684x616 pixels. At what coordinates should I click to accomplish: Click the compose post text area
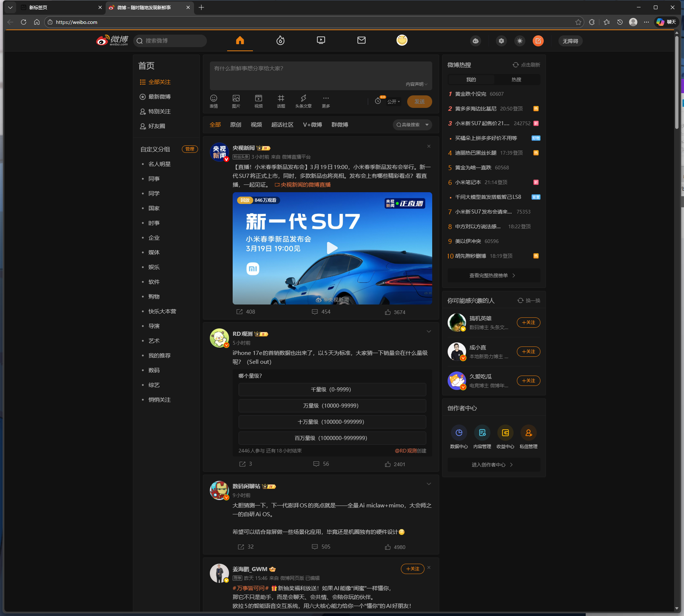[321, 75]
